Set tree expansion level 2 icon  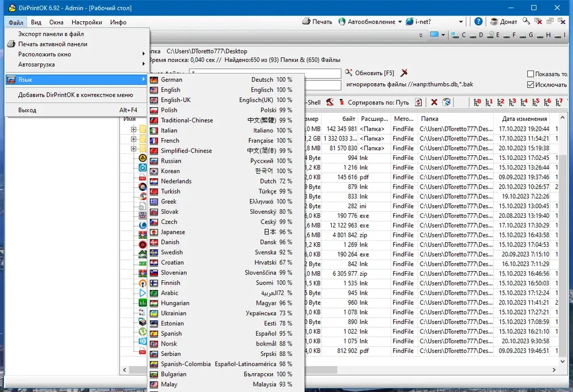(501, 102)
